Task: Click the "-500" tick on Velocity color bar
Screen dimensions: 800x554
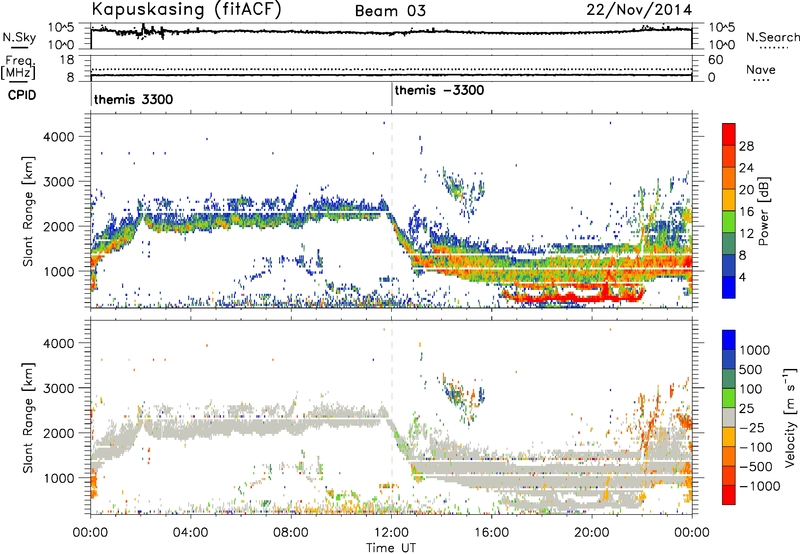Action: pyautogui.click(x=755, y=466)
